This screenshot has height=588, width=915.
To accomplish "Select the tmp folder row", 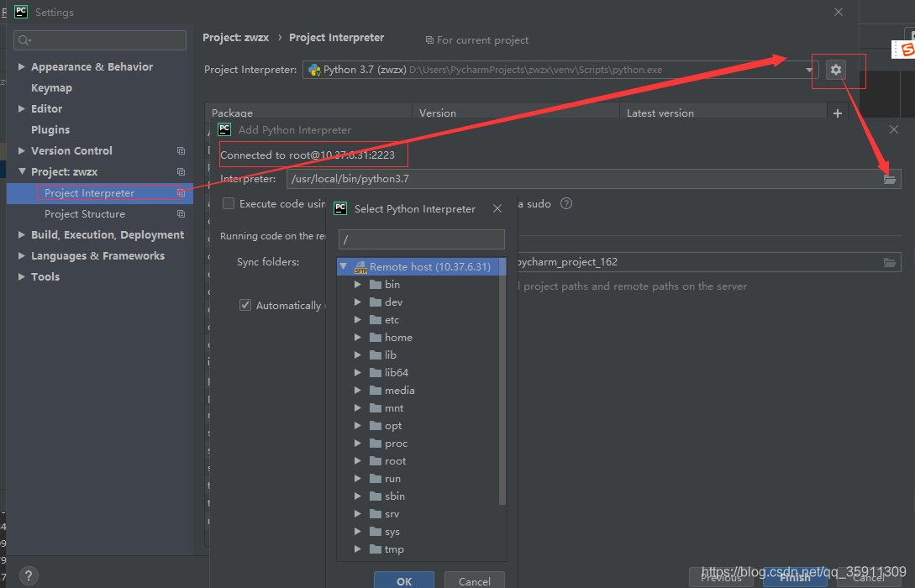I will pos(418,549).
